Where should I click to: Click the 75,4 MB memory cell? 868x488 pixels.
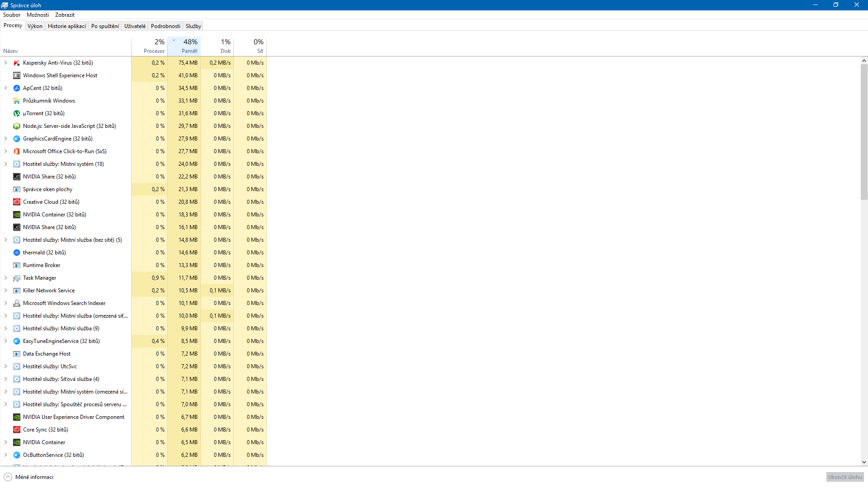coord(184,63)
